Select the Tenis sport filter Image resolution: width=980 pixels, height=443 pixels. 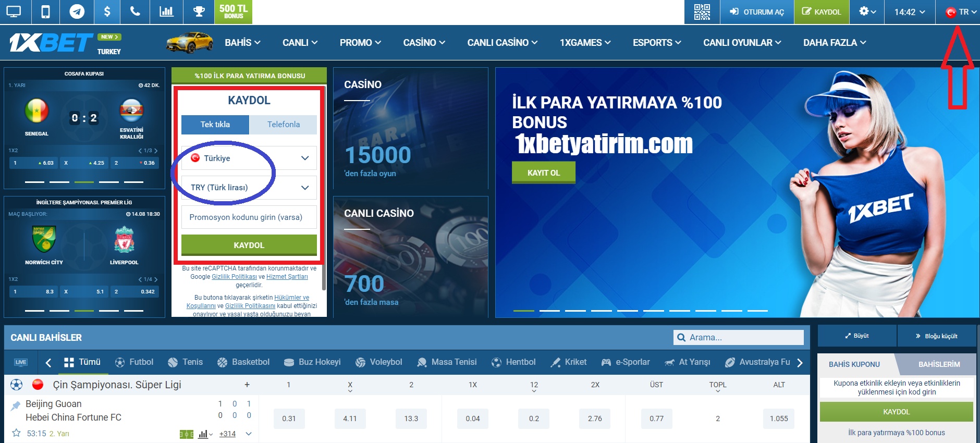(x=185, y=362)
